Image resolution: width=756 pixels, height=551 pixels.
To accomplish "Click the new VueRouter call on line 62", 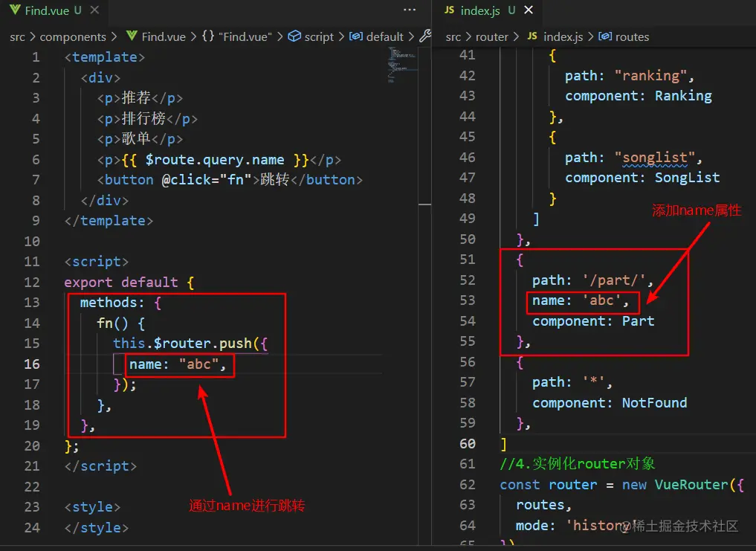I will pos(683,485).
